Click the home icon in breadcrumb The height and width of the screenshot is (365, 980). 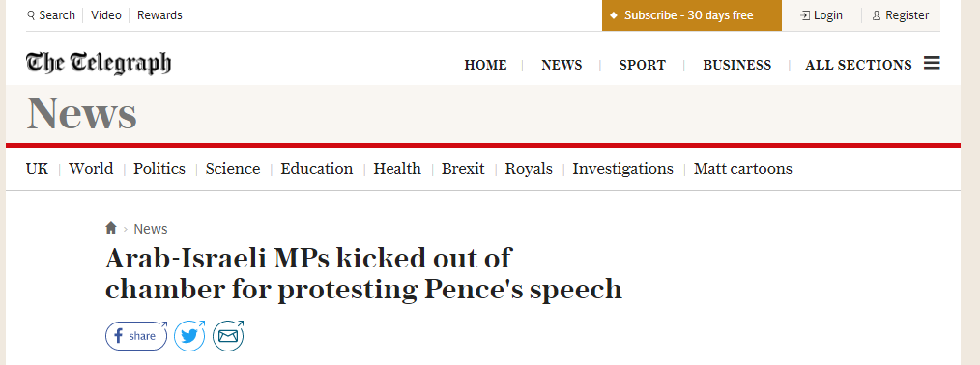point(110,228)
